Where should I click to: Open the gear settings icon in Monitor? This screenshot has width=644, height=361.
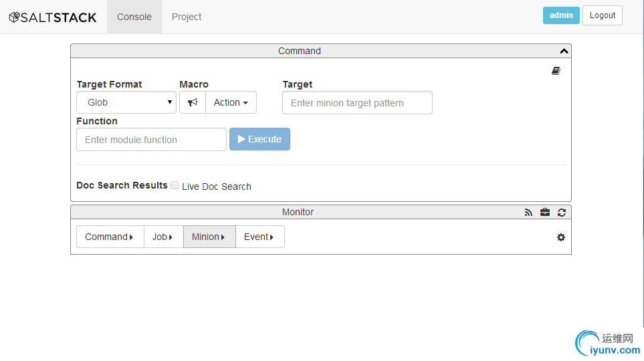click(x=561, y=237)
